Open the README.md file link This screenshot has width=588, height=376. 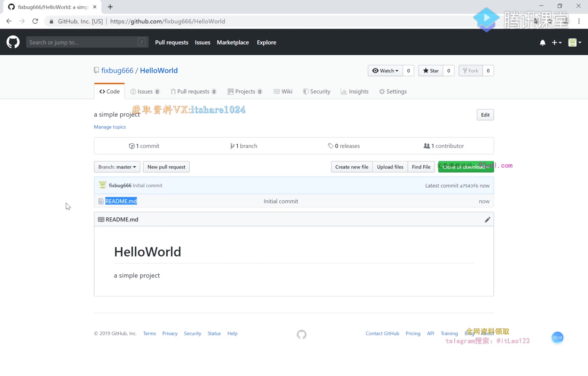121,201
